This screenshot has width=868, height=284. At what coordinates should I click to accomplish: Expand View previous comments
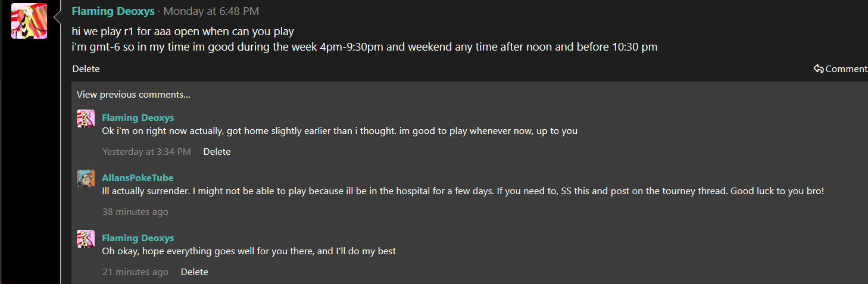pyautogui.click(x=133, y=94)
